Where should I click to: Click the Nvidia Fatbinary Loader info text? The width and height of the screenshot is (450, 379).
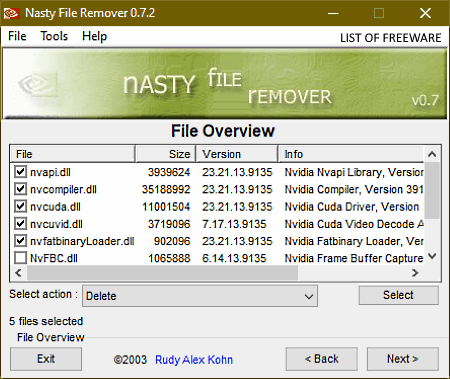354,241
